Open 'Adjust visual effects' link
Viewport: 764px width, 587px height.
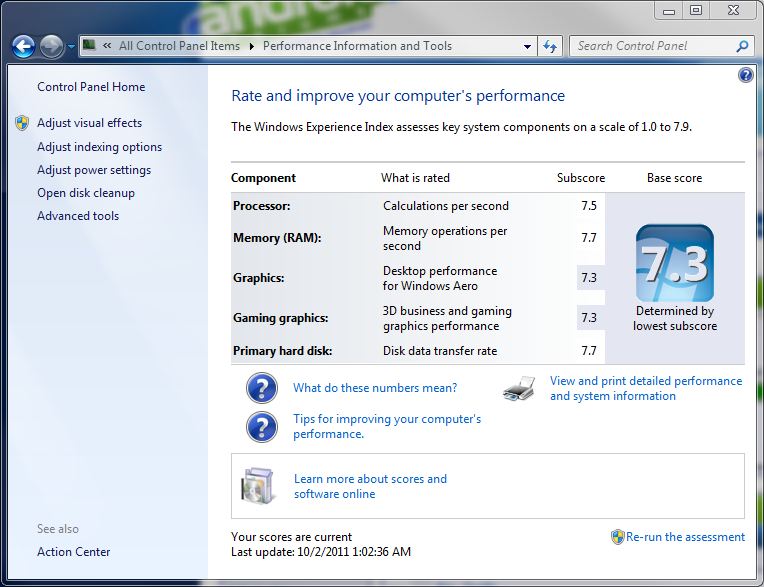[x=89, y=123]
